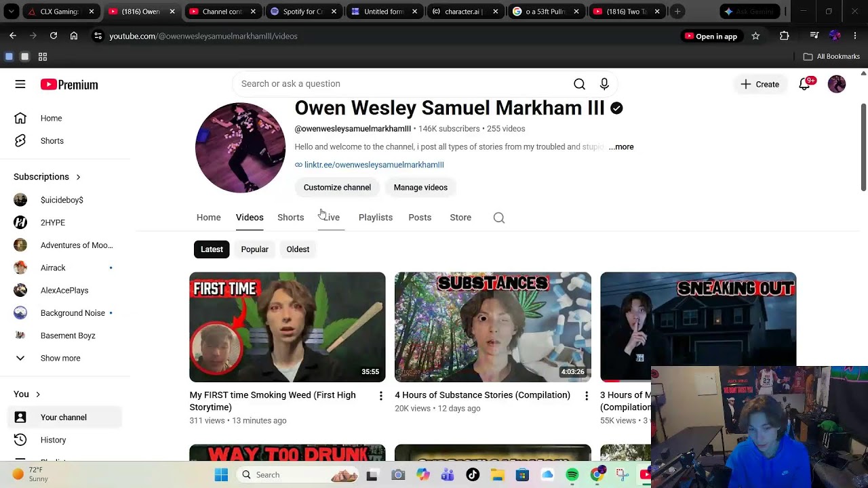Click the page vertical scrollbar

[863, 148]
